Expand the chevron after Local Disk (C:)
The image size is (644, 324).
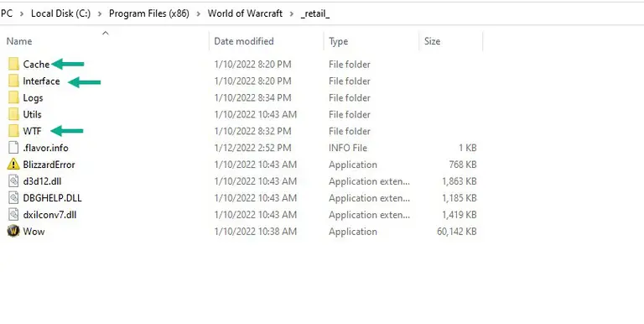(100, 13)
